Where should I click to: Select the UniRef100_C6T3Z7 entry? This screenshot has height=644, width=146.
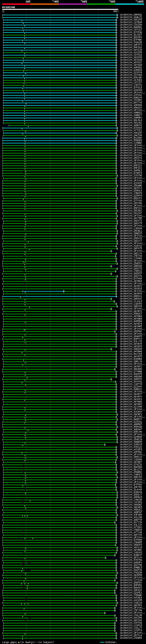(x=131, y=82)
